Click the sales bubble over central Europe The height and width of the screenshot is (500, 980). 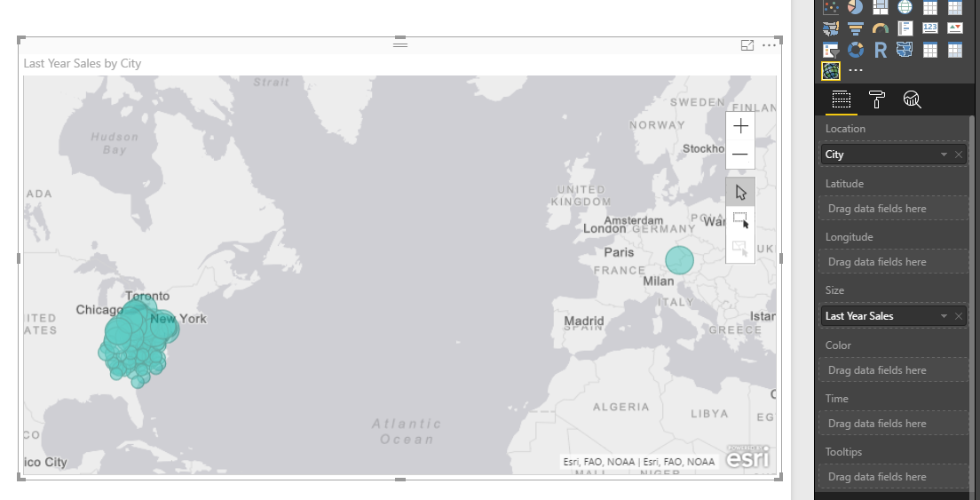[x=679, y=260]
